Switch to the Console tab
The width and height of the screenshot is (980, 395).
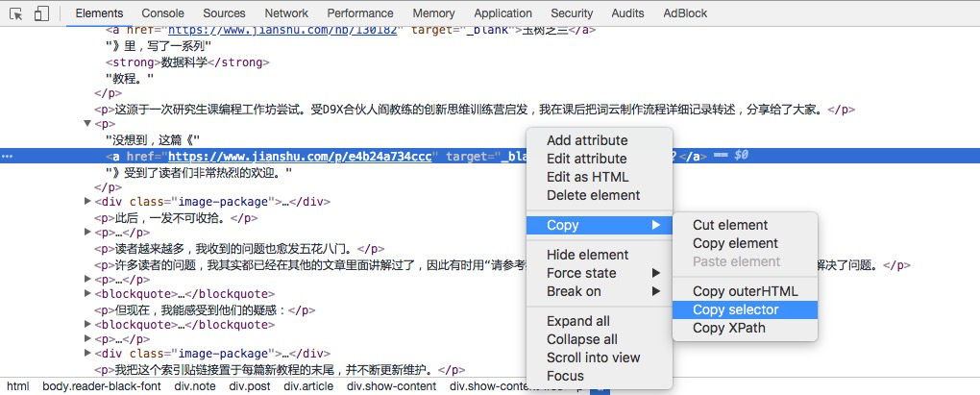pos(162,13)
